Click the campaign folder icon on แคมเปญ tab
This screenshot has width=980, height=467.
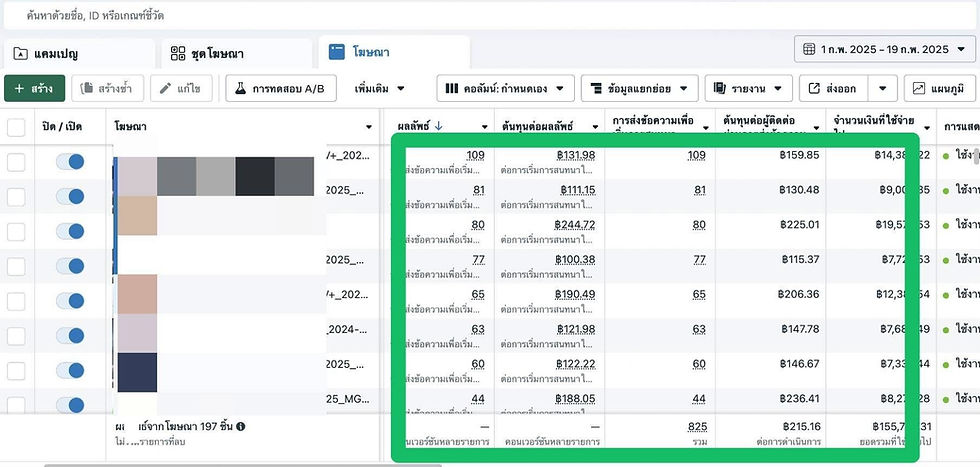(21, 53)
